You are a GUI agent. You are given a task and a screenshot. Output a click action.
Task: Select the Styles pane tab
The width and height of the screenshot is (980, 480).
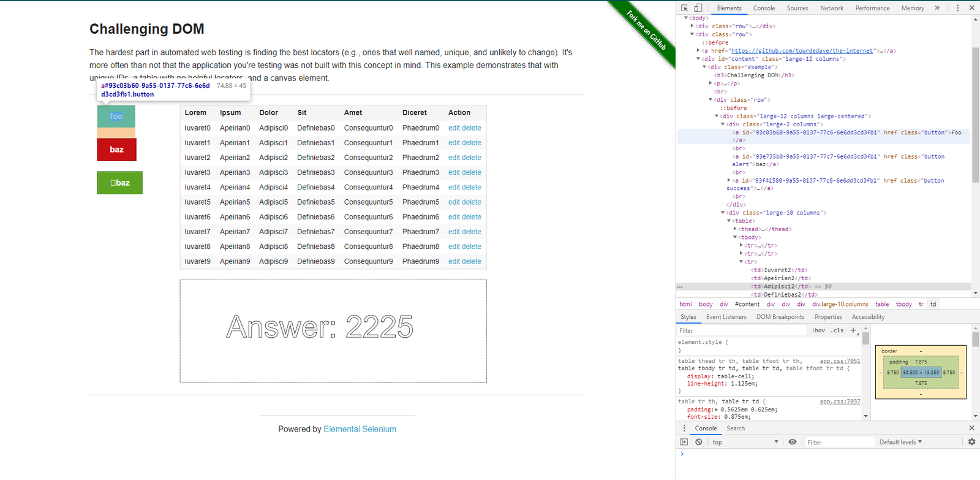click(688, 317)
